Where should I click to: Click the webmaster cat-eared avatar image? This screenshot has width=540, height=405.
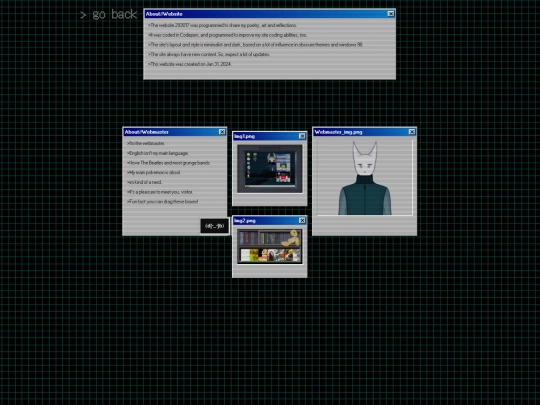click(365, 178)
